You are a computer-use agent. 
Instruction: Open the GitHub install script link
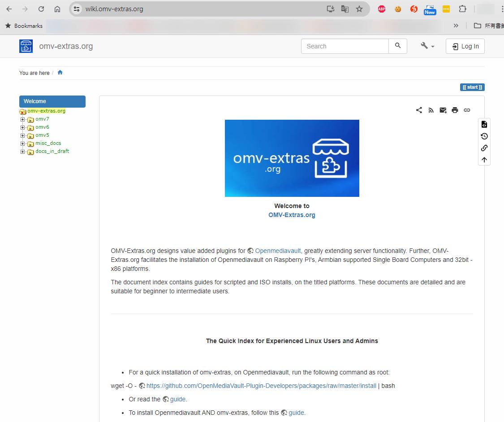pyautogui.click(x=261, y=386)
